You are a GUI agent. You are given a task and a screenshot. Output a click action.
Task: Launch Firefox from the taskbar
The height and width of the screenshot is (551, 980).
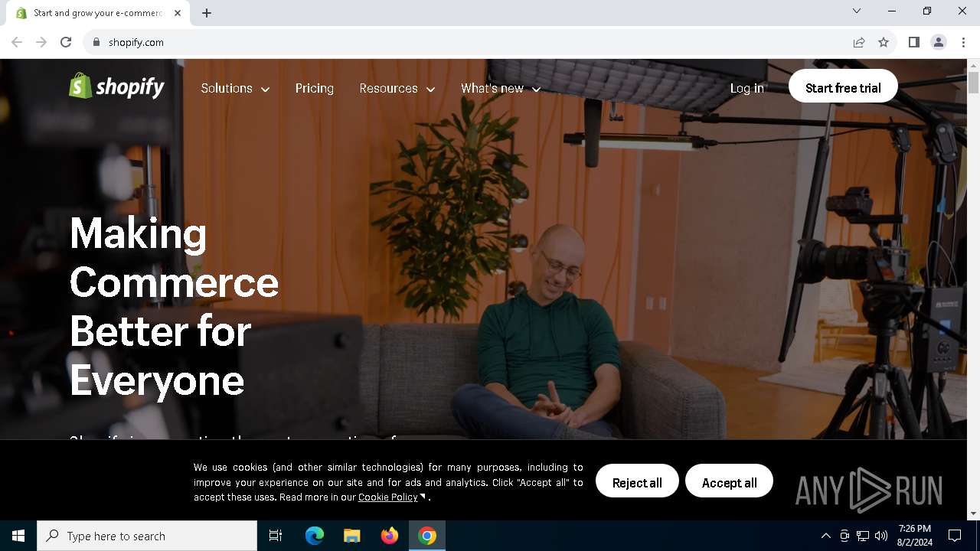click(x=390, y=536)
